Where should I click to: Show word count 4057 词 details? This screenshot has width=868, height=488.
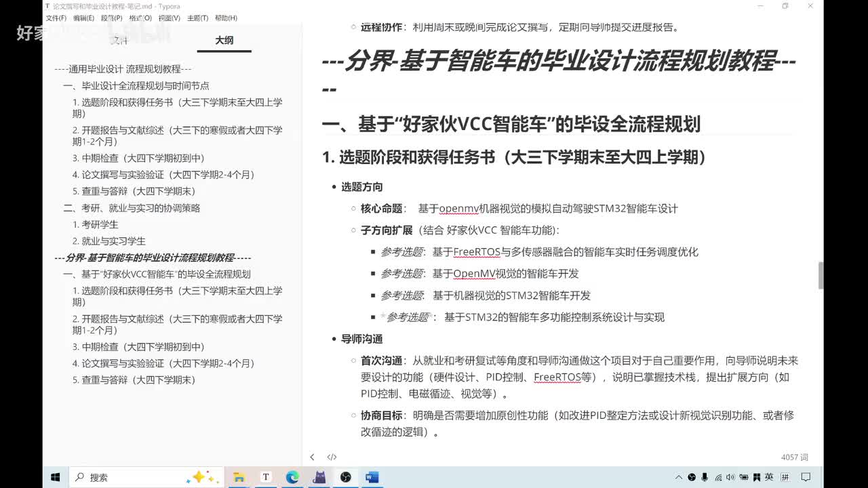794,457
